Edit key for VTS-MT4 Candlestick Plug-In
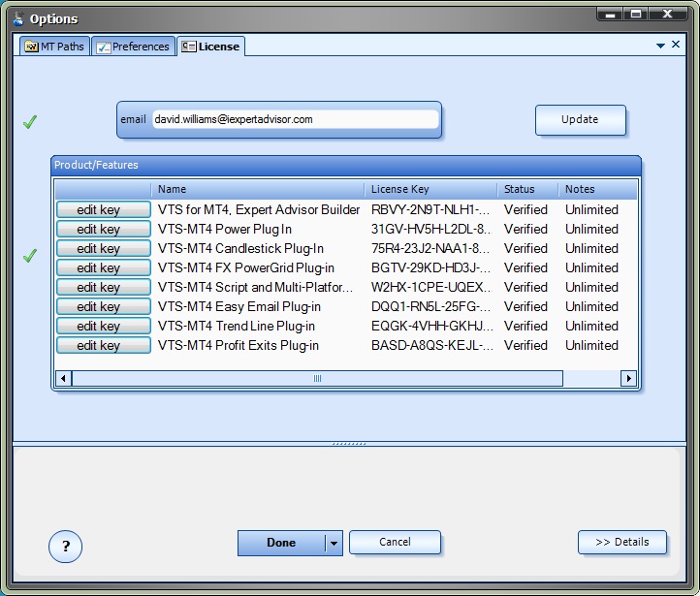The height and width of the screenshot is (596, 700). [x=104, y=248]
